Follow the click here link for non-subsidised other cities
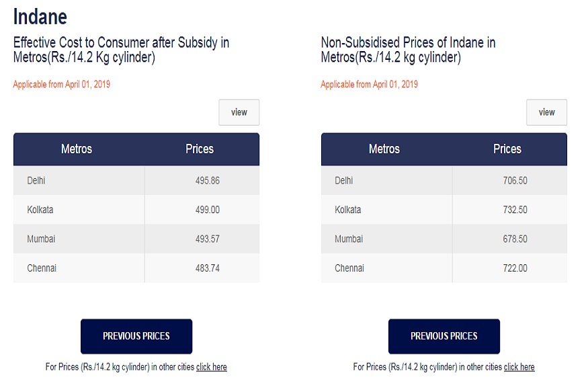 519,367
